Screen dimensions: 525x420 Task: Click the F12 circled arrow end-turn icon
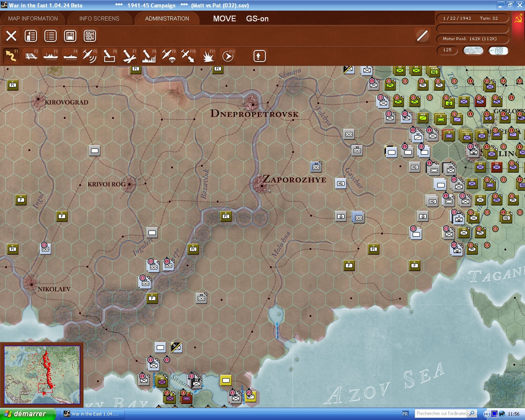point(228,56)
